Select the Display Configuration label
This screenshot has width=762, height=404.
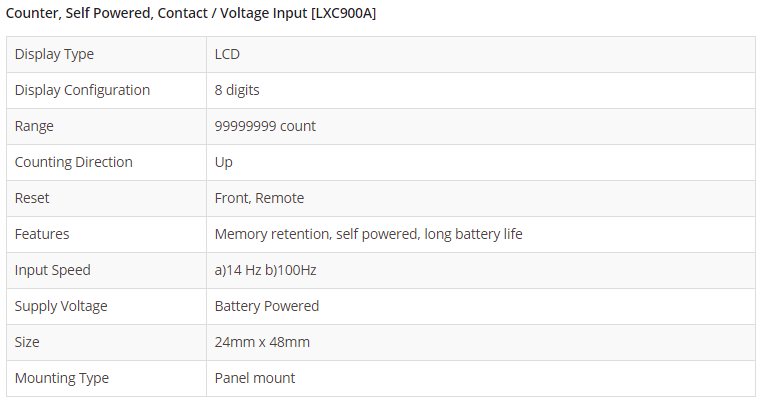(82, 90)
